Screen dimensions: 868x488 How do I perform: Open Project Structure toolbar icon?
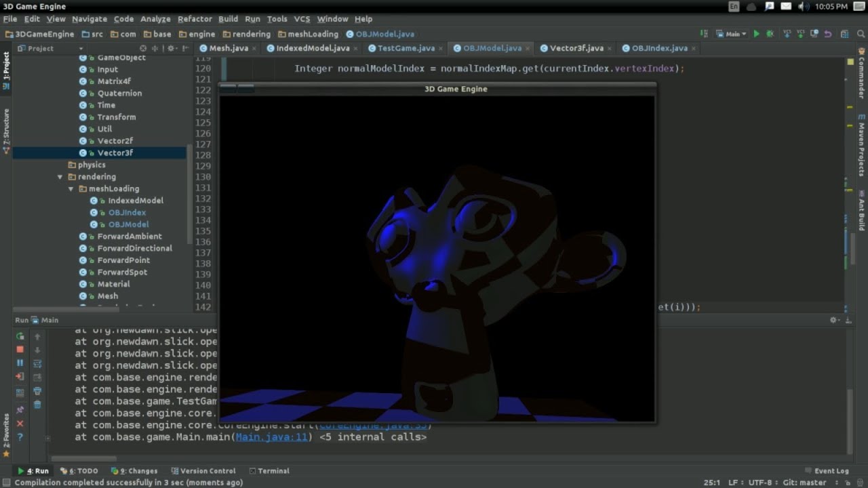(844, 34)
